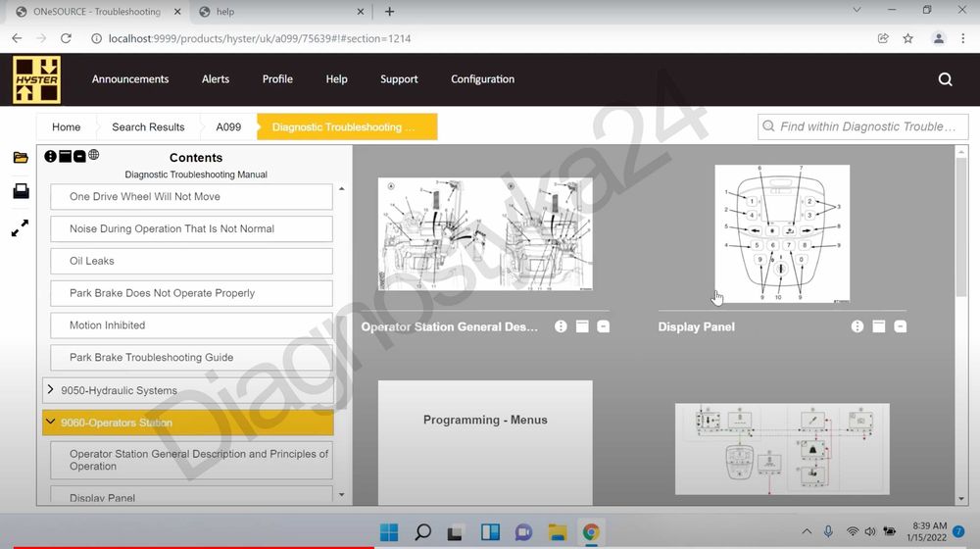Open taskbar Search
The image size is (980, 549).
(x=423, y=532)
